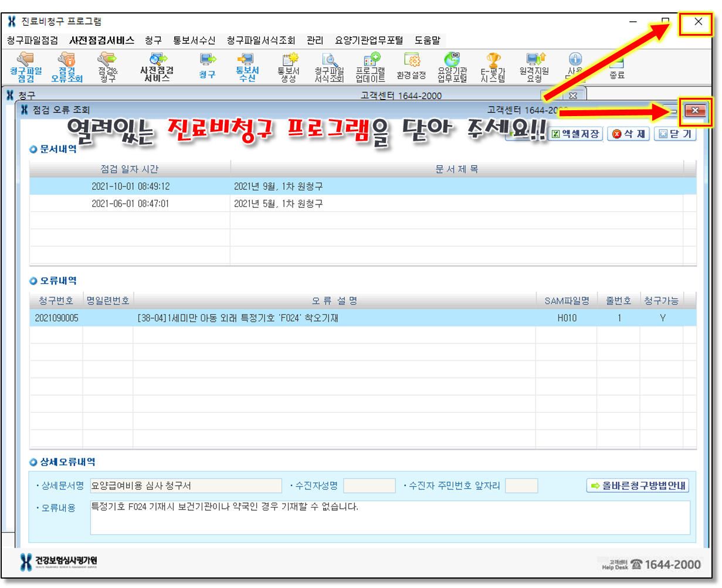
Task: Click the 엑셀저장 button
Action: [575, 134]
